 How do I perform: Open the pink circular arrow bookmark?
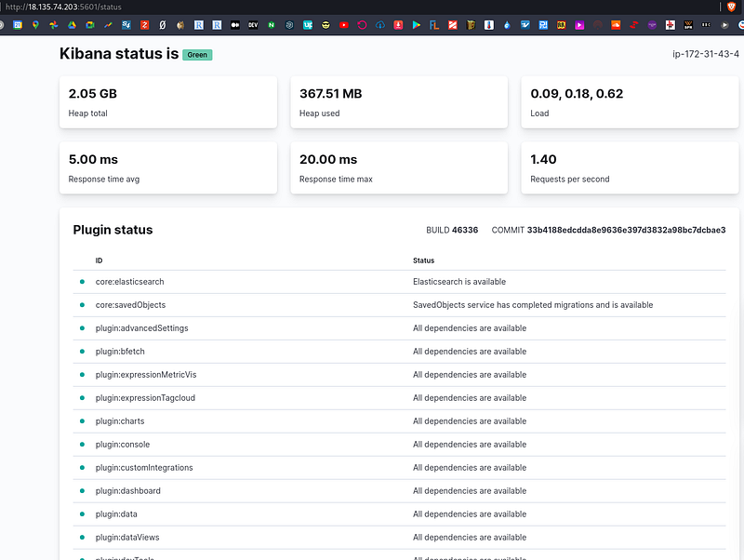coord(362,25)
